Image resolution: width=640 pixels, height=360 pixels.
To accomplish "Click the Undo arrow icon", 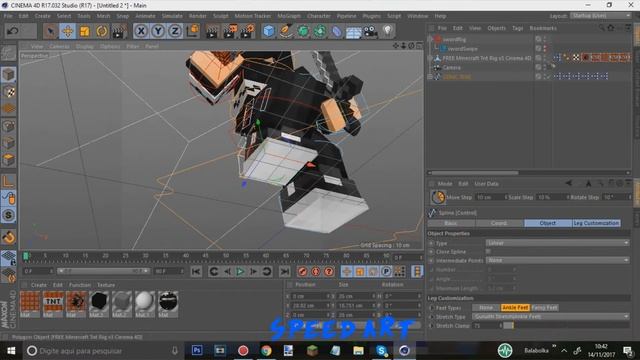I will [13, 31].
